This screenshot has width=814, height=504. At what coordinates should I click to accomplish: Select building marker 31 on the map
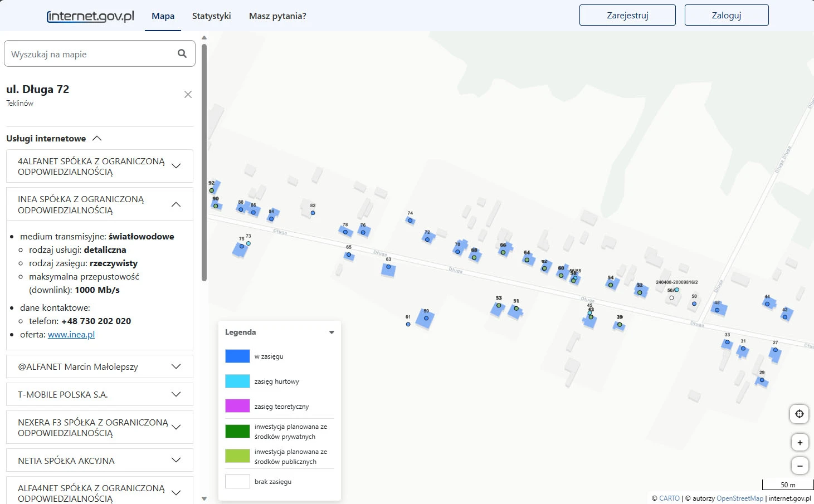[743, 348]
